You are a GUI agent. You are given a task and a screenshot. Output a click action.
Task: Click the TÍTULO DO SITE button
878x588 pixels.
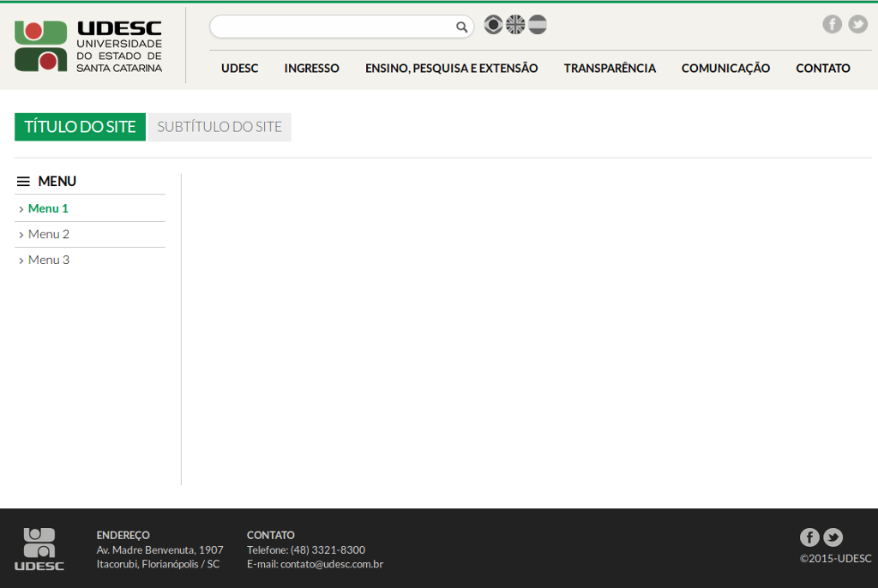click(x=80, y=127)
